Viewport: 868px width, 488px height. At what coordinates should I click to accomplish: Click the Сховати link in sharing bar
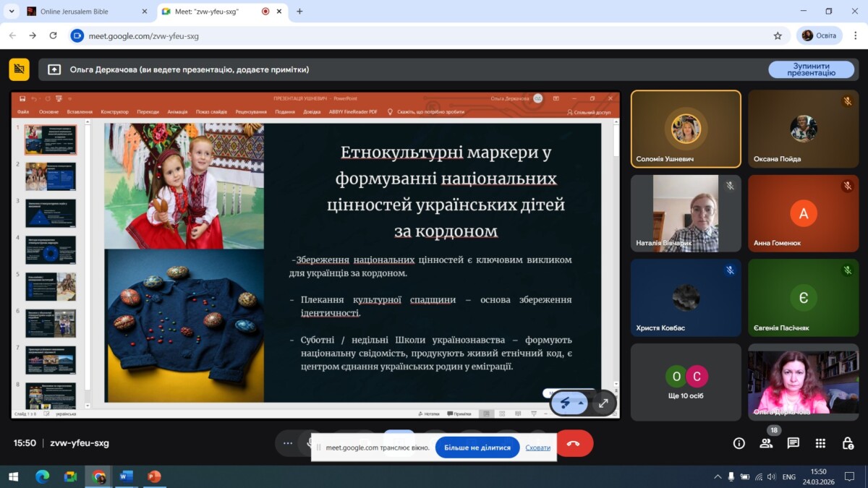(x=537, y=448)
